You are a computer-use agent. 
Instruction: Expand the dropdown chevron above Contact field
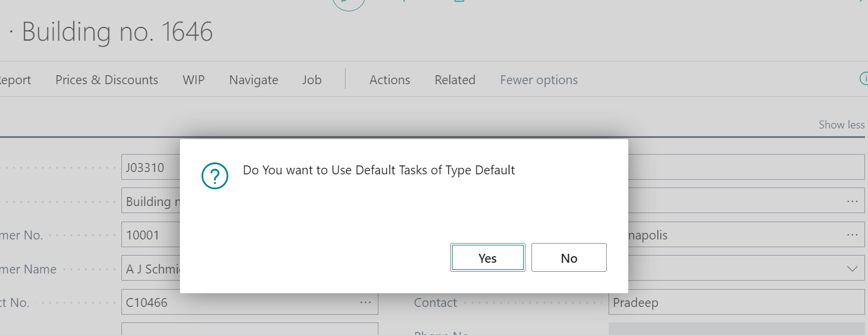click(x=852, y=269)
